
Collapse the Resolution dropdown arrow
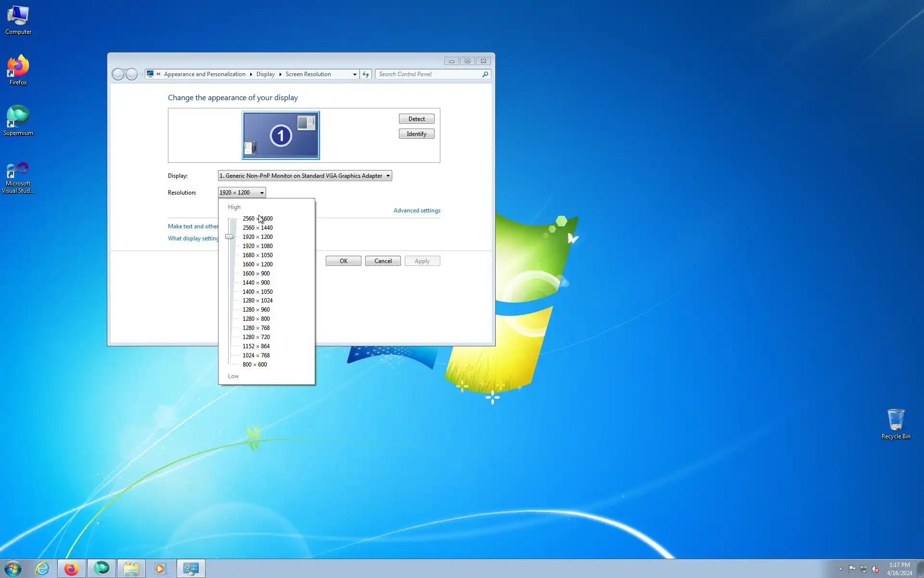(262, 193)
